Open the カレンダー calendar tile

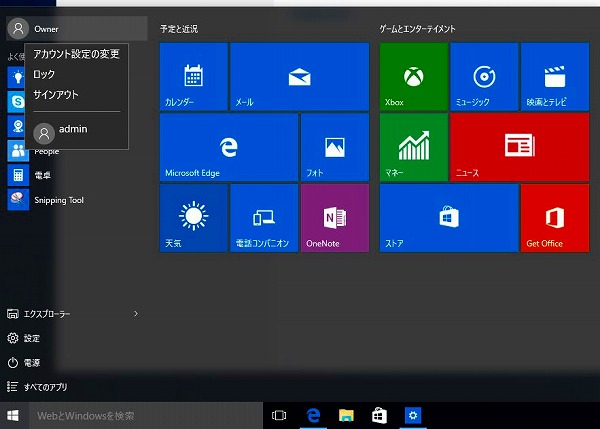click(x=194, y=77)
